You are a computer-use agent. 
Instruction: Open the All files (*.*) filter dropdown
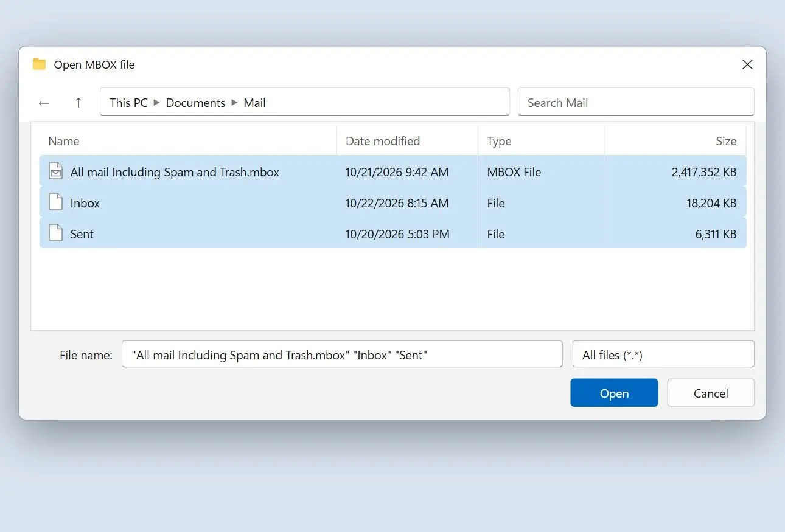coord(663,354)
